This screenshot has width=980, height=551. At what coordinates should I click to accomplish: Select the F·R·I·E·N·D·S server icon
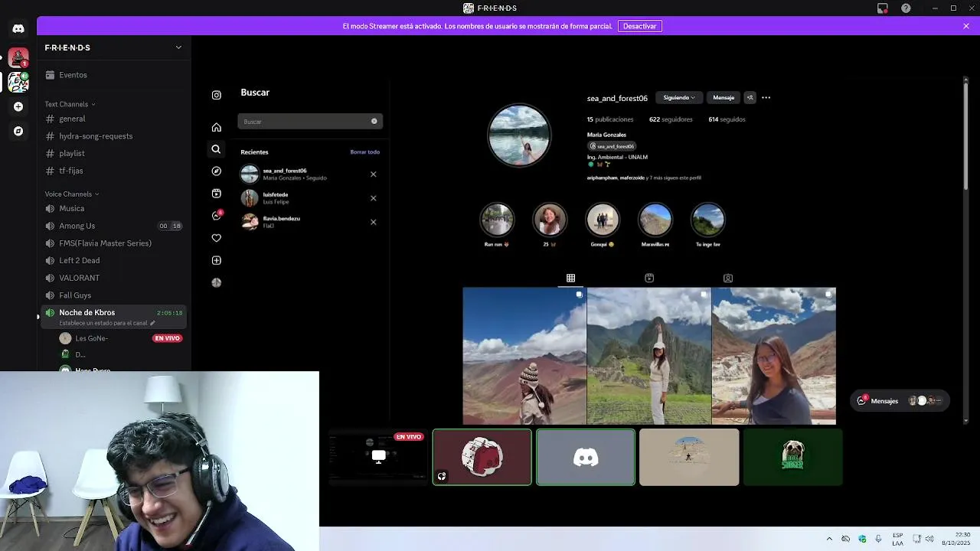tap(18, 82)
